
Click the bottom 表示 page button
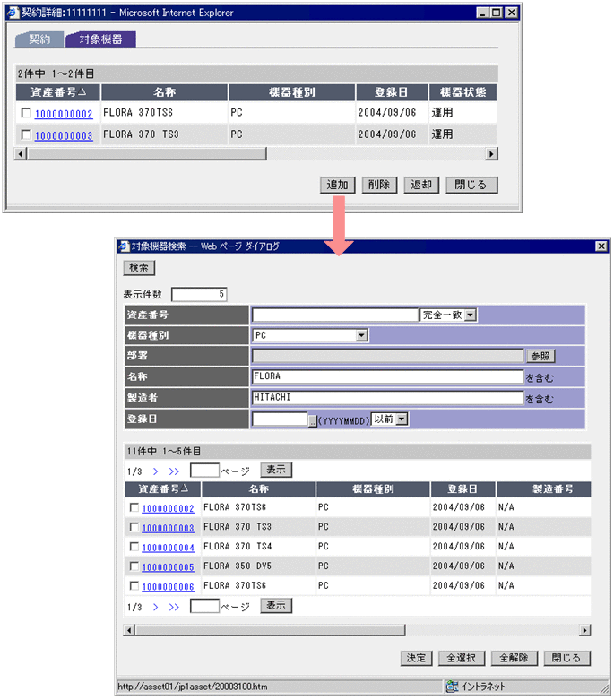pos(276,606)
